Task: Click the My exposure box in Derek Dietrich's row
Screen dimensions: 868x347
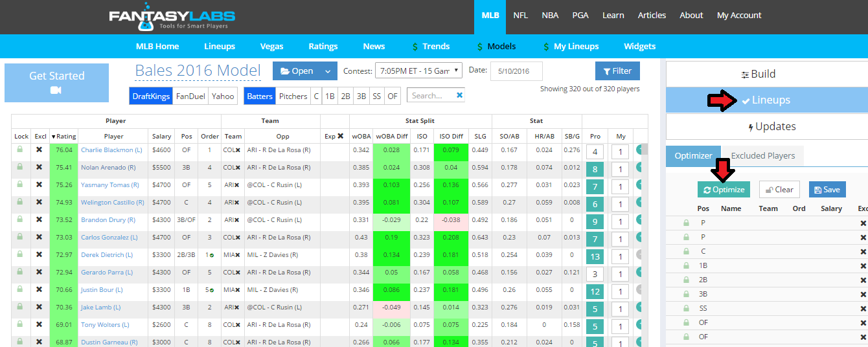Action: [x=621, y=257]
